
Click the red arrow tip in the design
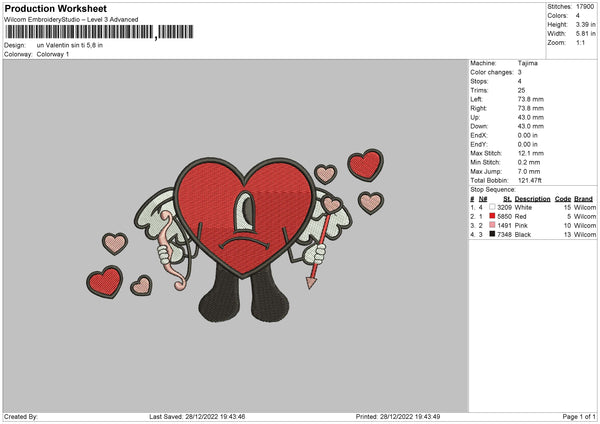(x=310, y=281)
